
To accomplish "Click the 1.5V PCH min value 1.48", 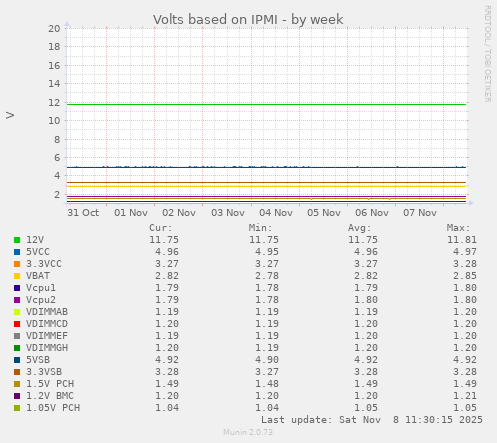I will click(267, 384).
